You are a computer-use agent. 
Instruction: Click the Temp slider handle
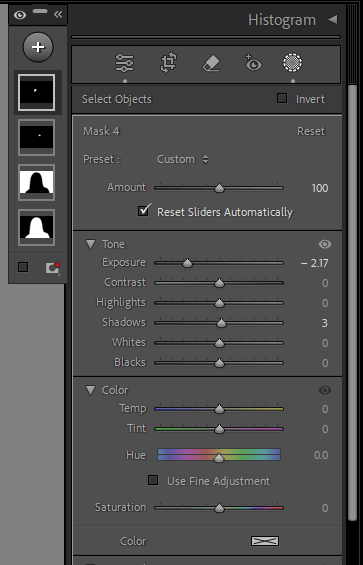[x=219, y=410]
